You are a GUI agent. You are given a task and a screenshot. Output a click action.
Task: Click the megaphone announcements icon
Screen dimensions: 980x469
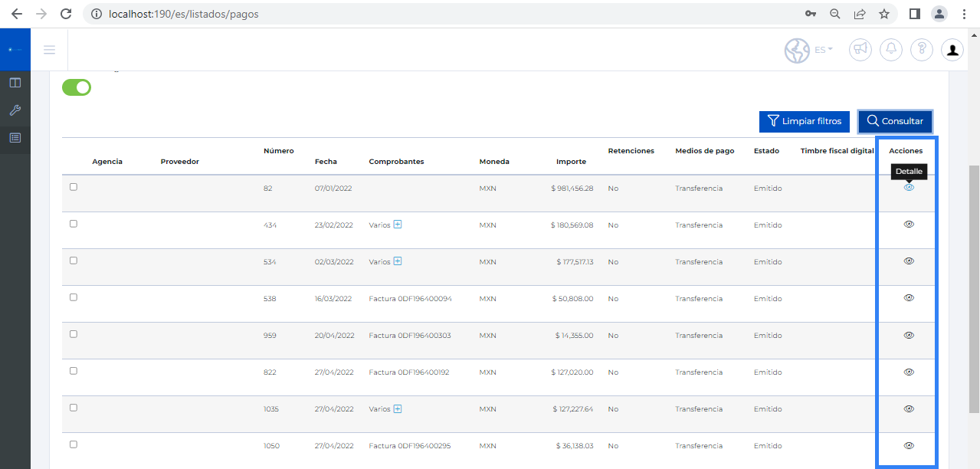coord(860,50)
